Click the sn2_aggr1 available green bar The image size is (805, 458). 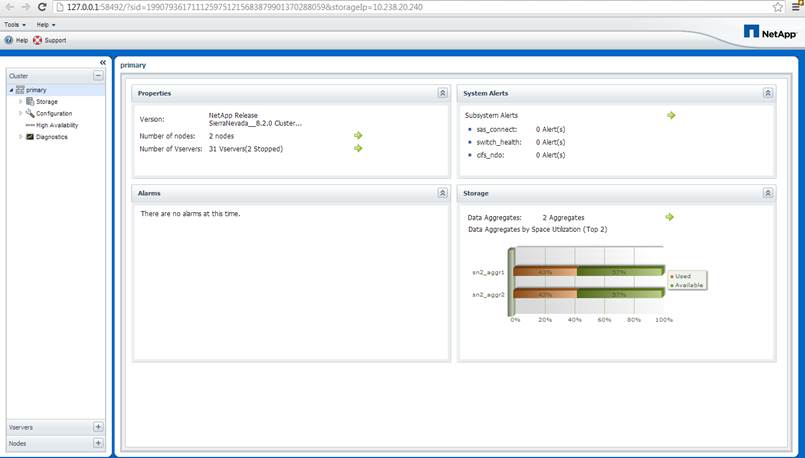620,271
